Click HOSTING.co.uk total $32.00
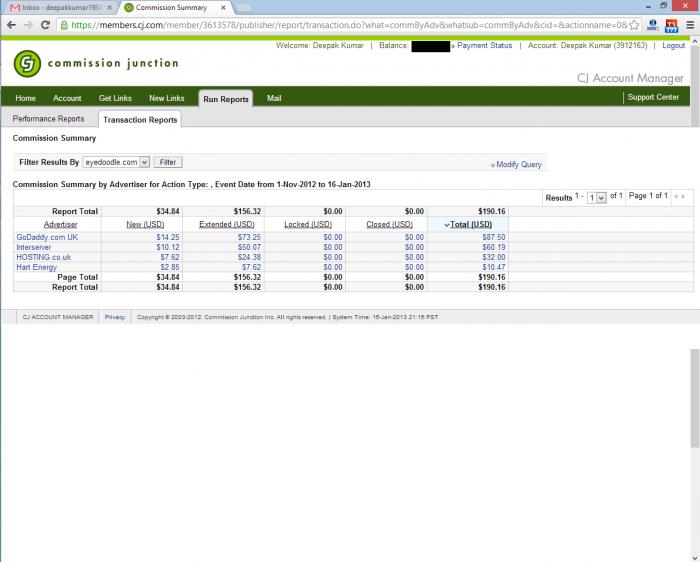The height and width of the screenshot is (562, 700). [x=494, y=257]
